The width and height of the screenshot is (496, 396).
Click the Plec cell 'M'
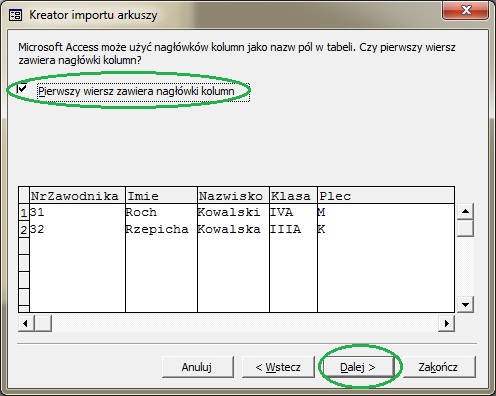tap(386, 212)
